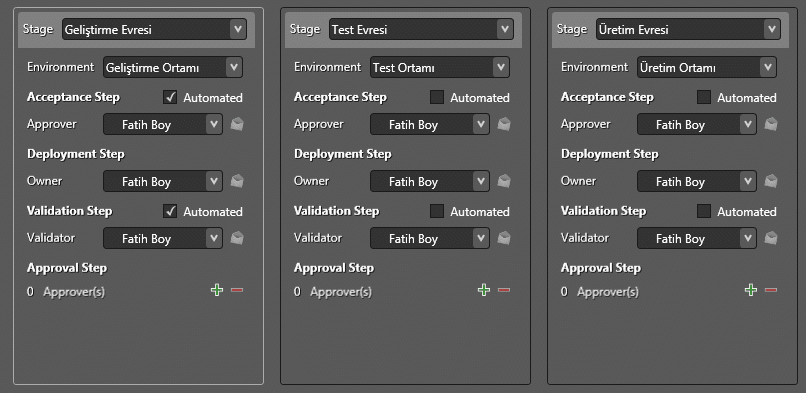Image resolution: width=806 pixels, height=393 pixels.
Task: Email the Approver in Test Evresi stage
Action: pyautogui.click(x=504, y=124)
